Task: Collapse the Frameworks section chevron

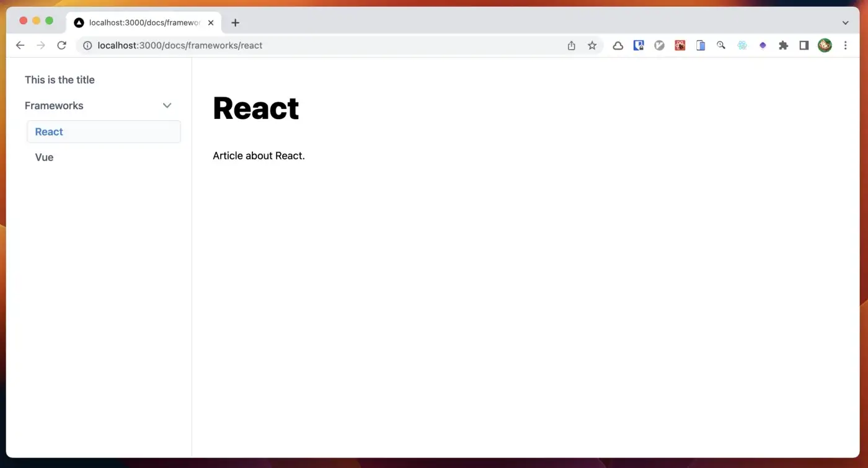Action: coord(167,106)
